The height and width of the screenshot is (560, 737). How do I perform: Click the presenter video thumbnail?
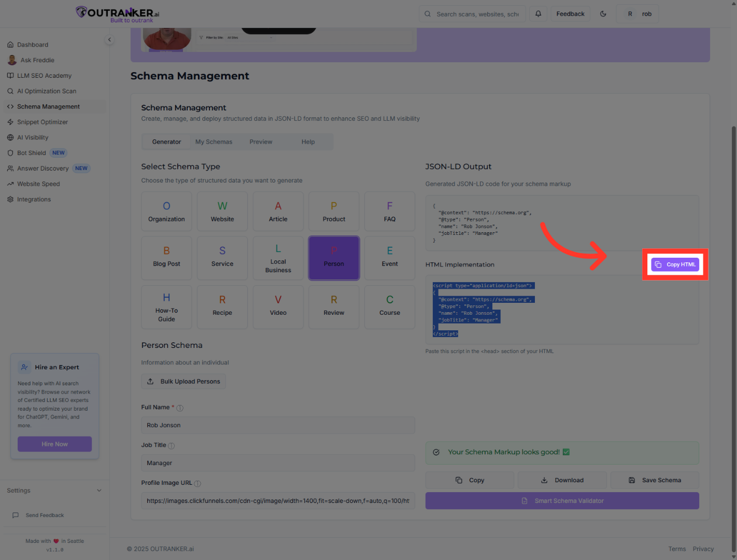click(x=167, y=39)
